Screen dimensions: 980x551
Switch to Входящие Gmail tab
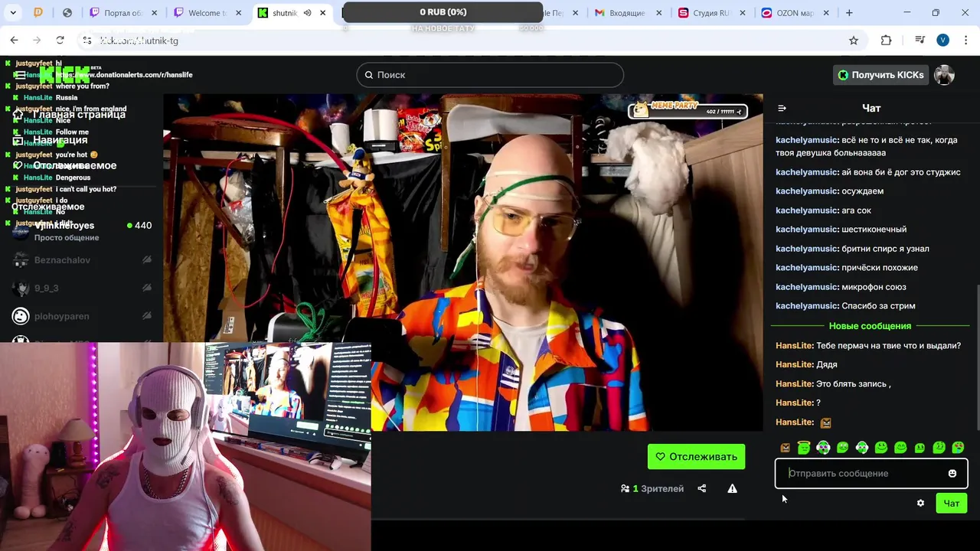point(620,13)
